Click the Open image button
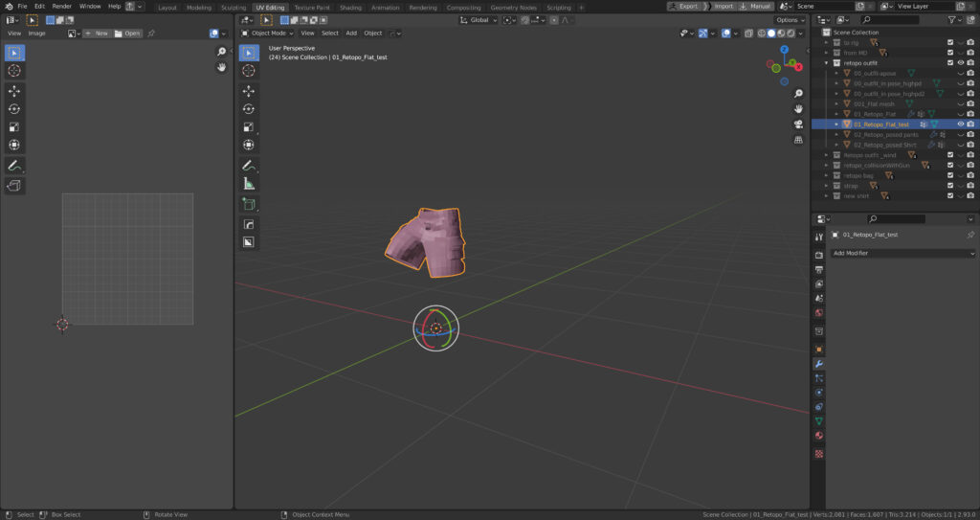The width and height of the screenshot is (980, 520). click(127, 34)
